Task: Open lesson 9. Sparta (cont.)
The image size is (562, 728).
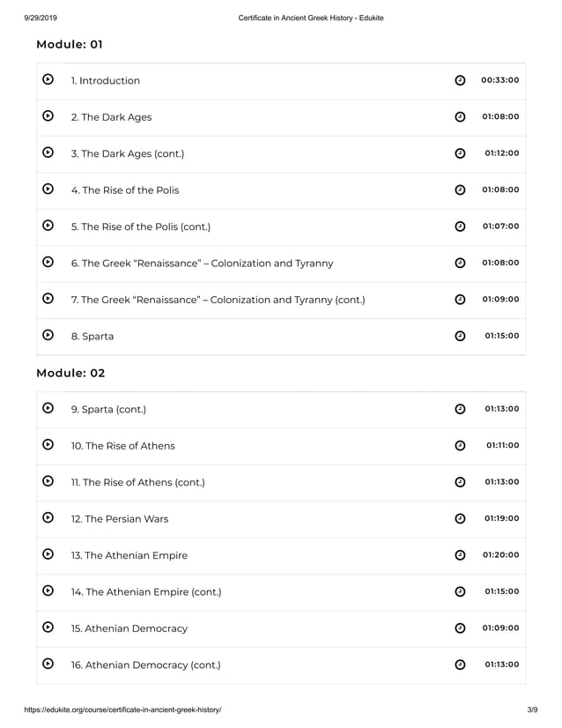Action: 108,409
